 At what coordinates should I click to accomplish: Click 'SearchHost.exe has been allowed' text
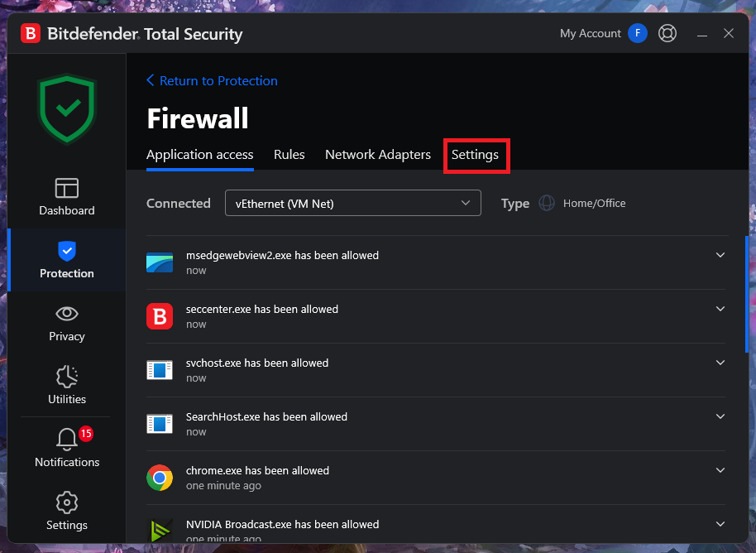tap(266, 416)
